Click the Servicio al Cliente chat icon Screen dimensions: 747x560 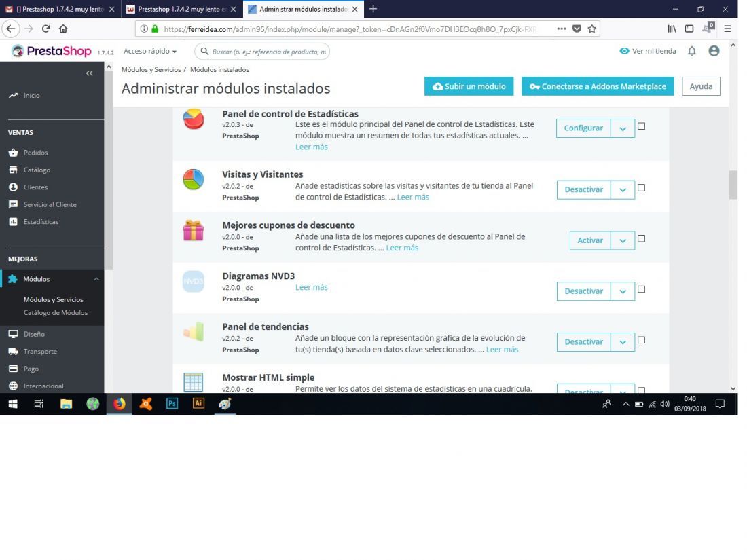coord(14,204)
